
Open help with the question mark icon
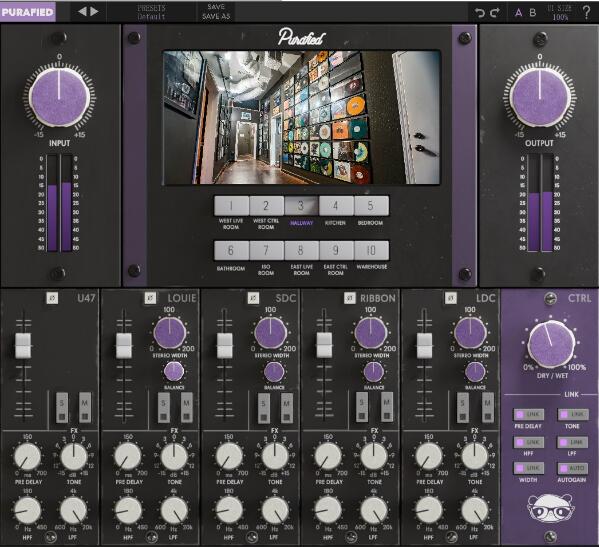click(586, 13)
